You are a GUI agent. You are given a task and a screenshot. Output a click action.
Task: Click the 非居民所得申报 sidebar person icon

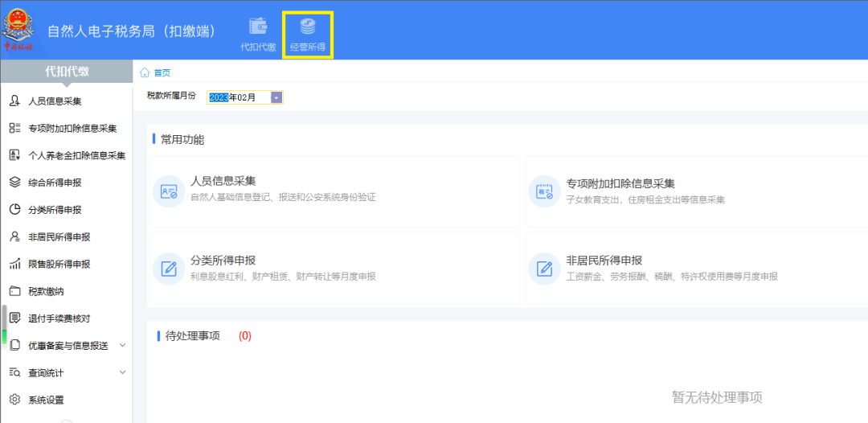15,236
